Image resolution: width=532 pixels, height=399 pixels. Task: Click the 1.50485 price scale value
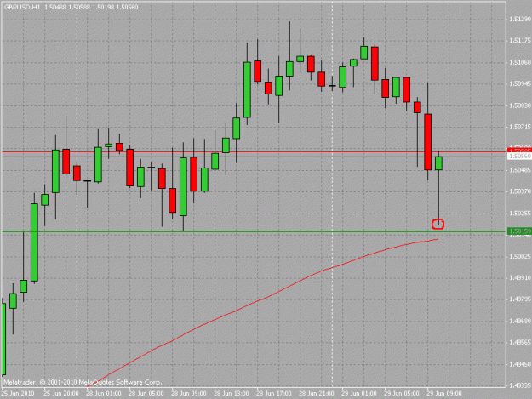520,170
